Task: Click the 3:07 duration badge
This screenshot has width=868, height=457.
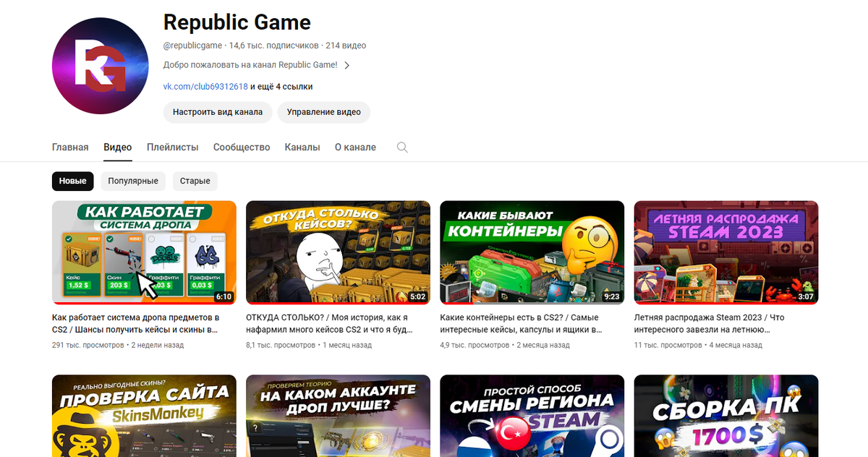Action: pyautogui.click(x=805, y=296)
